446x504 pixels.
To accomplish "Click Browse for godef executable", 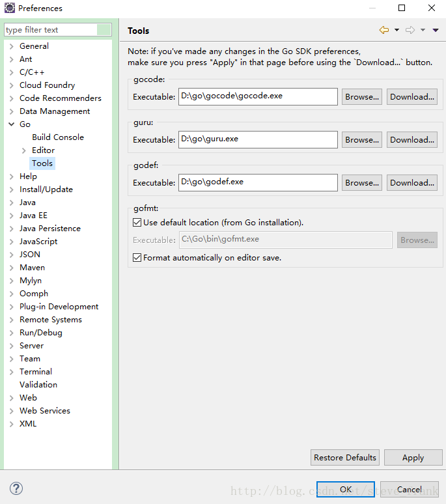I will [x=362, y=182].
